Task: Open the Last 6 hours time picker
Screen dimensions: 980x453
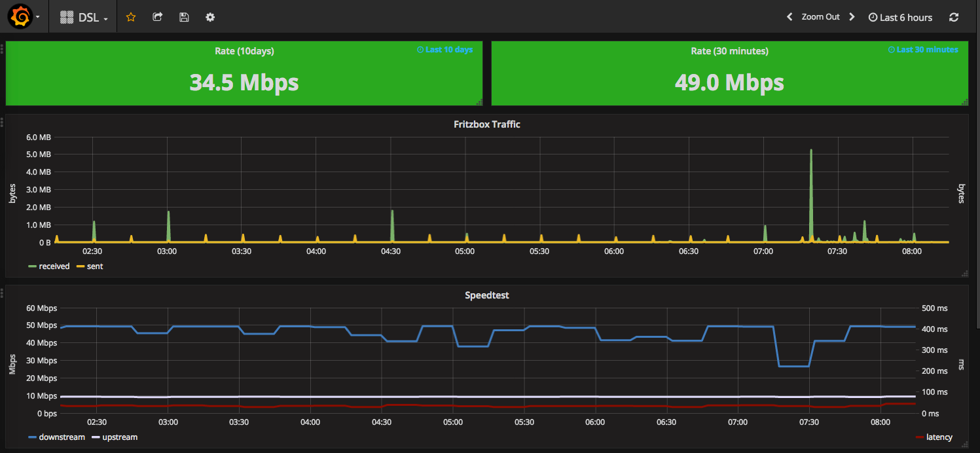Action: pyautogui.click(x=900, y=17)
